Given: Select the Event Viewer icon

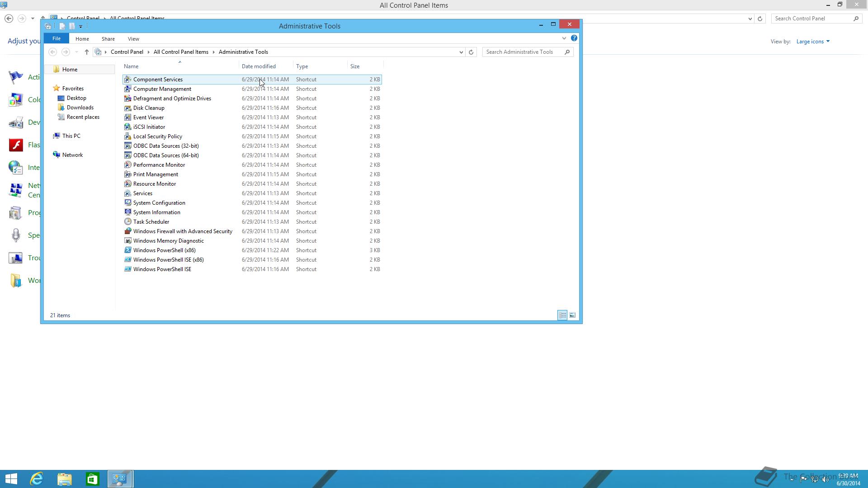Looking at the screenshot, I should coord(127,117).
